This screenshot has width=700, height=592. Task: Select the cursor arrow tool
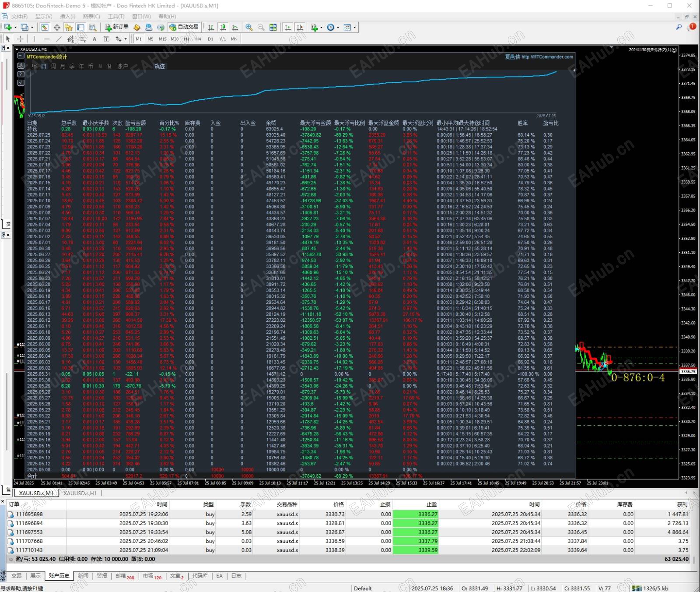click(x=8, y=39)
